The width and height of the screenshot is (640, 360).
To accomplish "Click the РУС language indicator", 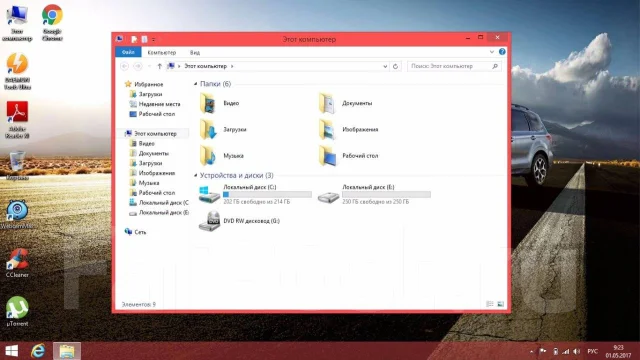I will [x=592, y=351].
